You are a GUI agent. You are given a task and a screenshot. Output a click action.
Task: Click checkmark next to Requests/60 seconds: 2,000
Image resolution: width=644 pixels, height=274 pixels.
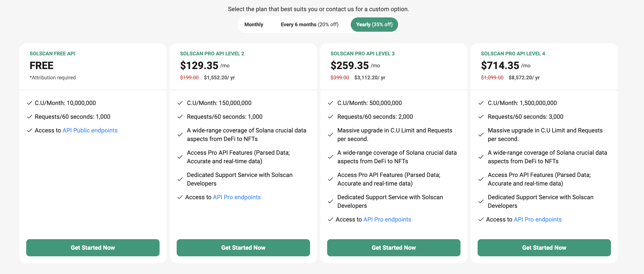pyautogui.click(x=330, y=117)
